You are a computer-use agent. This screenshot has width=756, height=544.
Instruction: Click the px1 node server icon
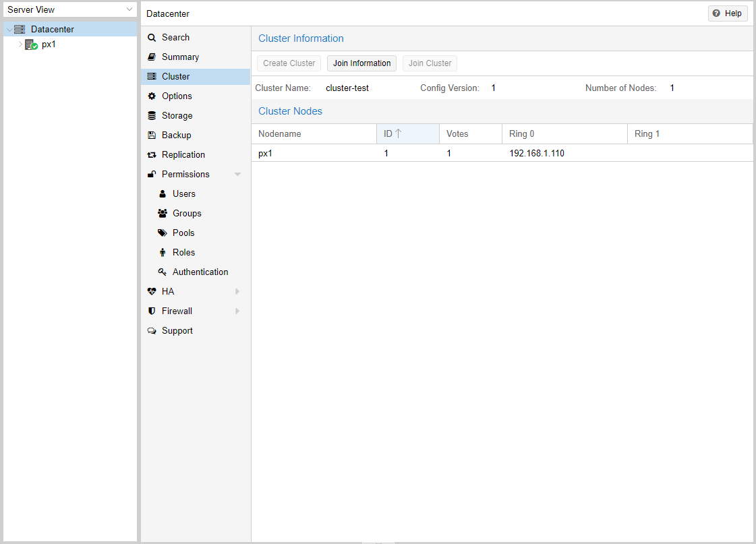coord(31,44)
